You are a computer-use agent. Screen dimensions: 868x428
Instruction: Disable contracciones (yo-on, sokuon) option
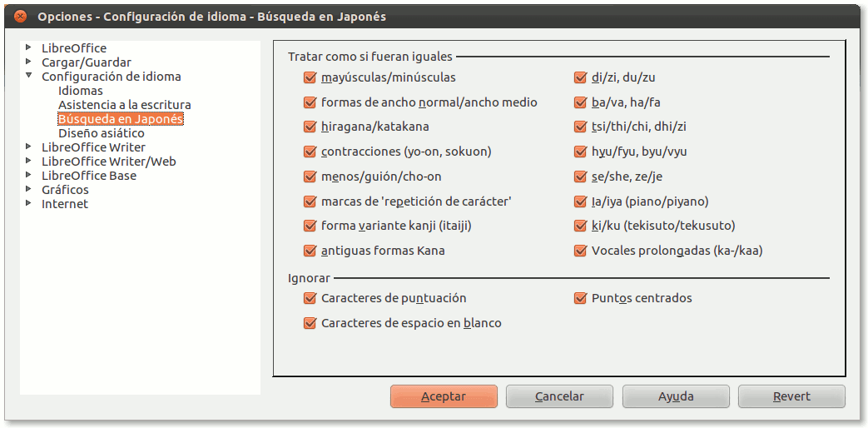point(310,152)
